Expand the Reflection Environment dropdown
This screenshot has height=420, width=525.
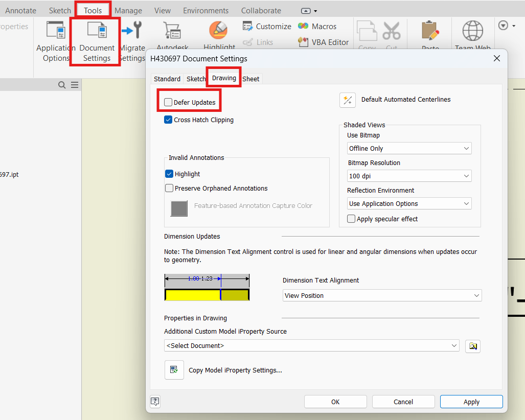click(409, 203)
